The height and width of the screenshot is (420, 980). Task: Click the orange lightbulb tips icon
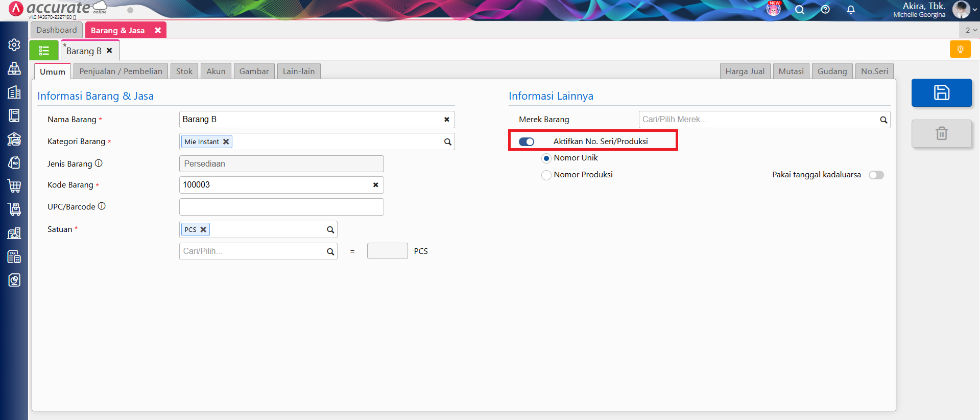(x=960, y=50)
